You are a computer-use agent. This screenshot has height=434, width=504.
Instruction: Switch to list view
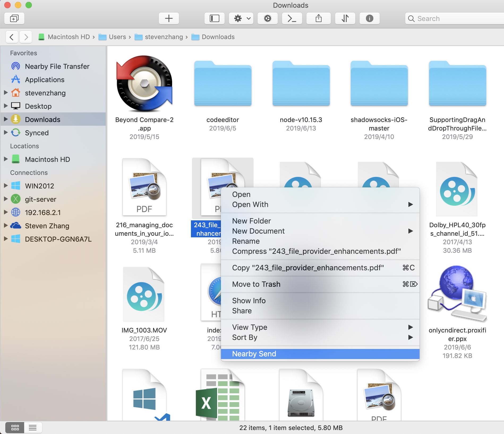pos(33,428)
